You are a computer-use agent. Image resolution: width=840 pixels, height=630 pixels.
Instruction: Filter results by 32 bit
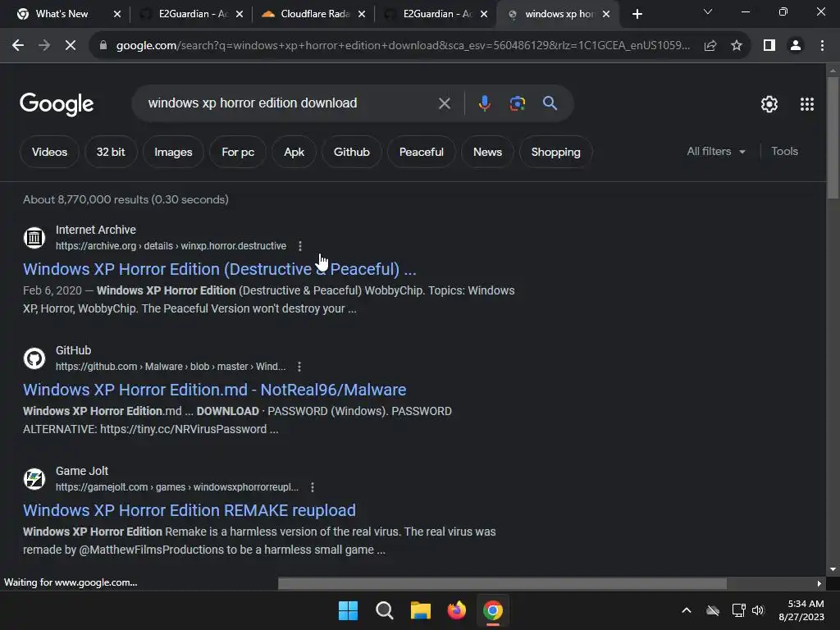111,152
